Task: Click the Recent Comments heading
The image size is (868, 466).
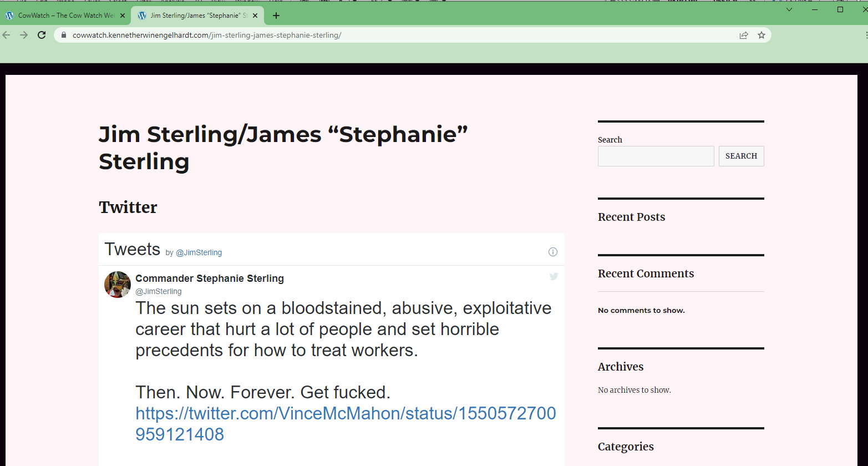Action: click(x=646, y=273)
